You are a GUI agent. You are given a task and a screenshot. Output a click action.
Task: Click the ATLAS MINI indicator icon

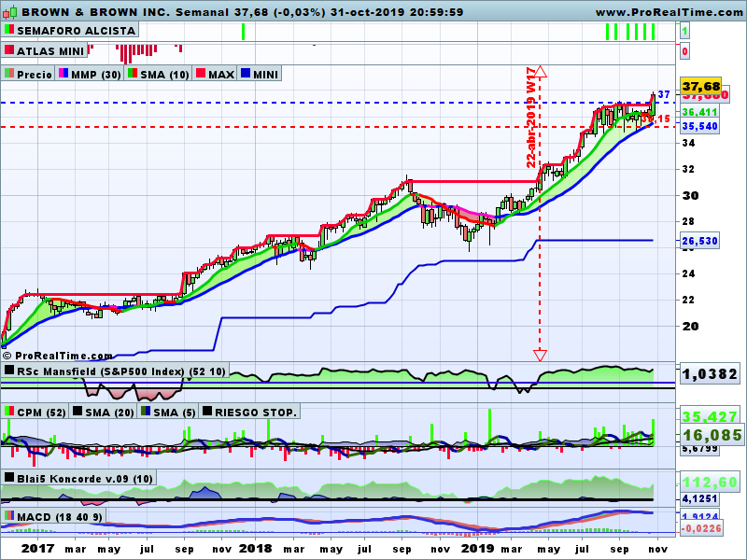(9, 50)
